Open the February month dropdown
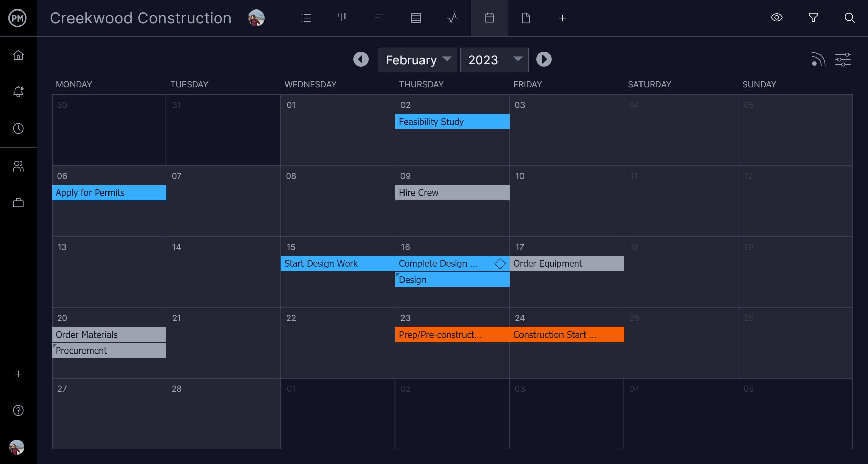 click(x=417, y=60)
